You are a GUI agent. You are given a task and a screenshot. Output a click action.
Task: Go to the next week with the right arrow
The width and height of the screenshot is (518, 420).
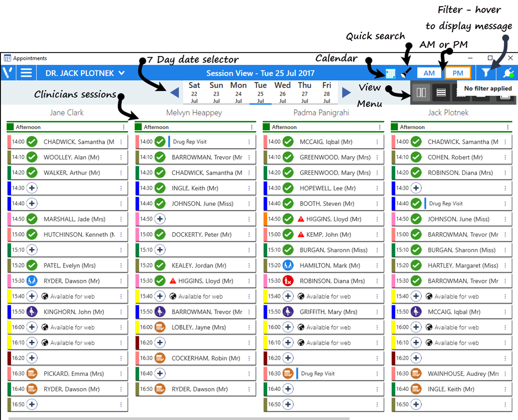(x=346, y=93)
